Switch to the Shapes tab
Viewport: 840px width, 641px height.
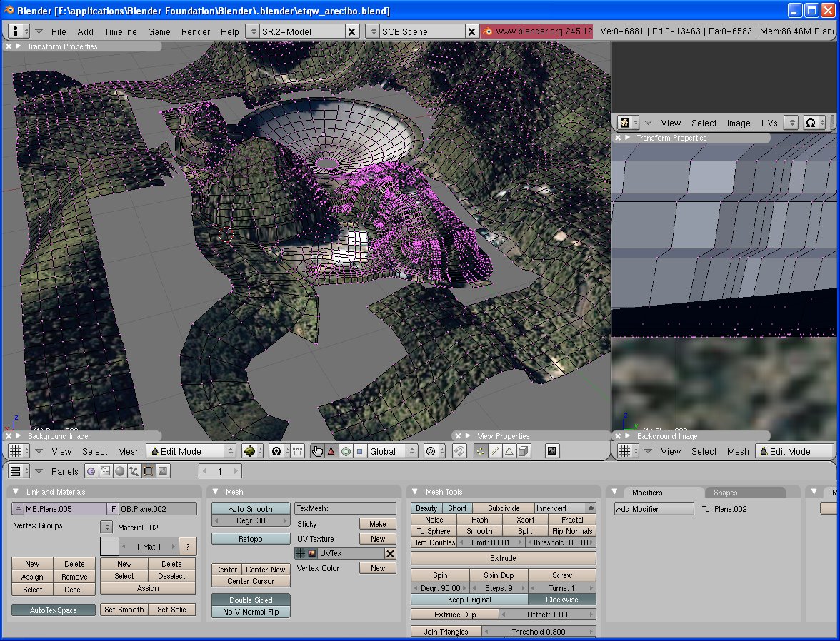point(725,493)
